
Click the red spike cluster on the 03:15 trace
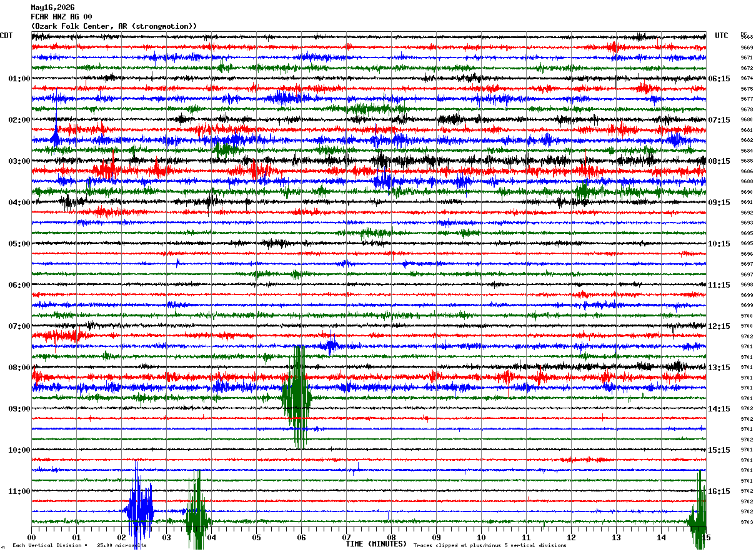[106, 169]
